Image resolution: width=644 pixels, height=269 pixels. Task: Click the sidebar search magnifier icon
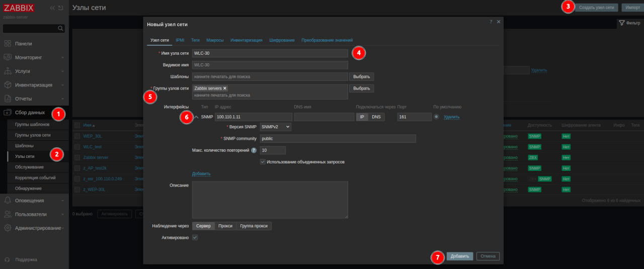(x=60, y=29)
